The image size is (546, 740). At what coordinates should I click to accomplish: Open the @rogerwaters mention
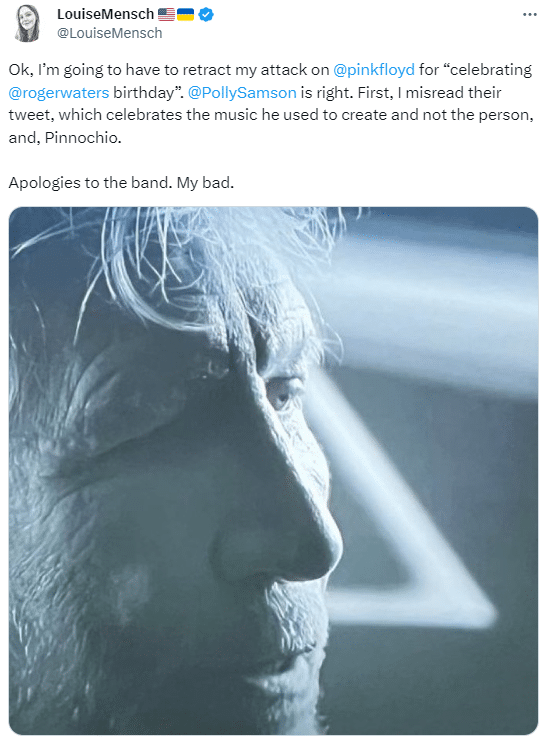click(x=59, y=92)
